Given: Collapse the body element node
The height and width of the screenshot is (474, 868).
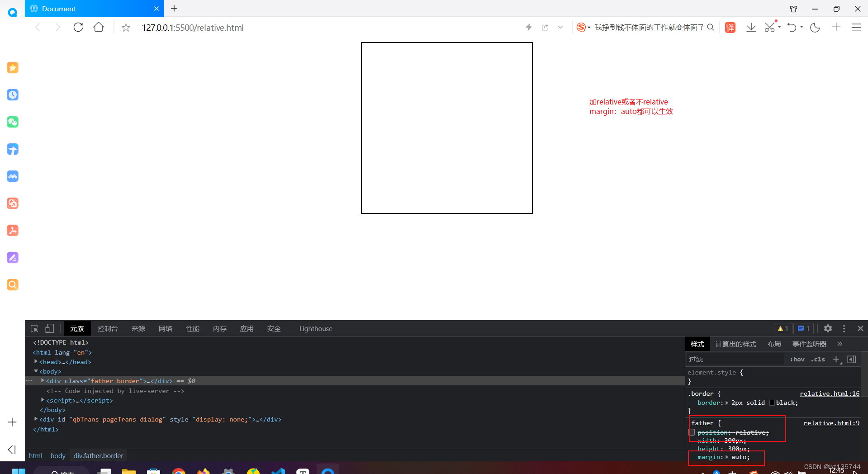Looking at the screenshot, I should point(36,371).
